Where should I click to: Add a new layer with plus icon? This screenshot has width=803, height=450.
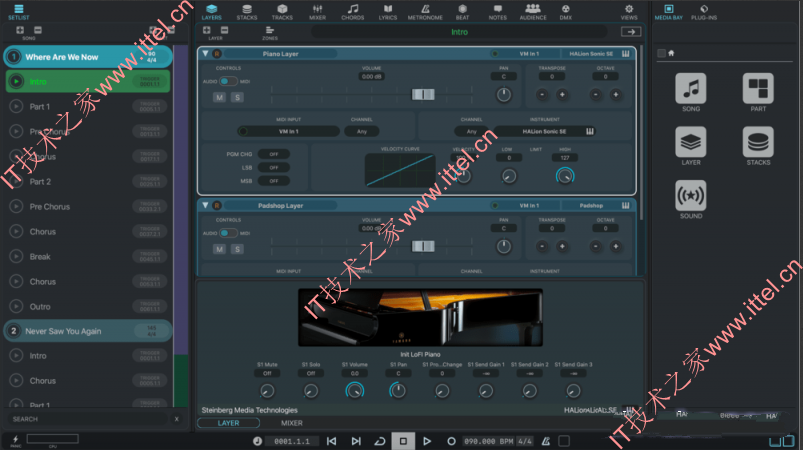click(207, 31)
